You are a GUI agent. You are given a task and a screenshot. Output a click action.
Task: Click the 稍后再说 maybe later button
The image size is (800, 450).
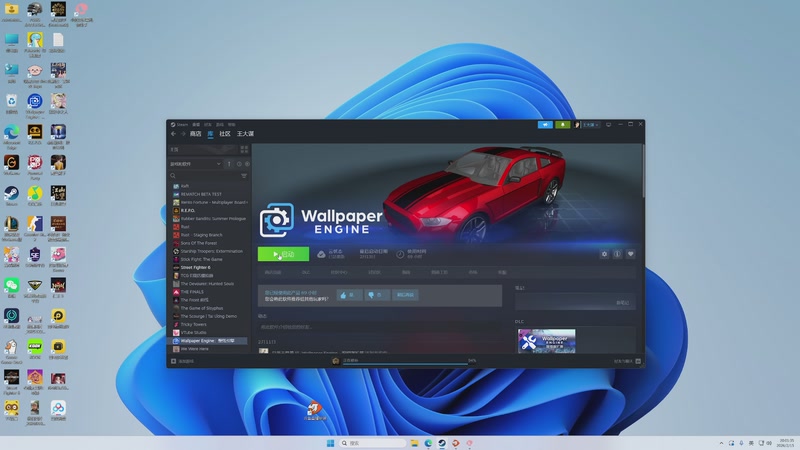[x=406, y=295]
